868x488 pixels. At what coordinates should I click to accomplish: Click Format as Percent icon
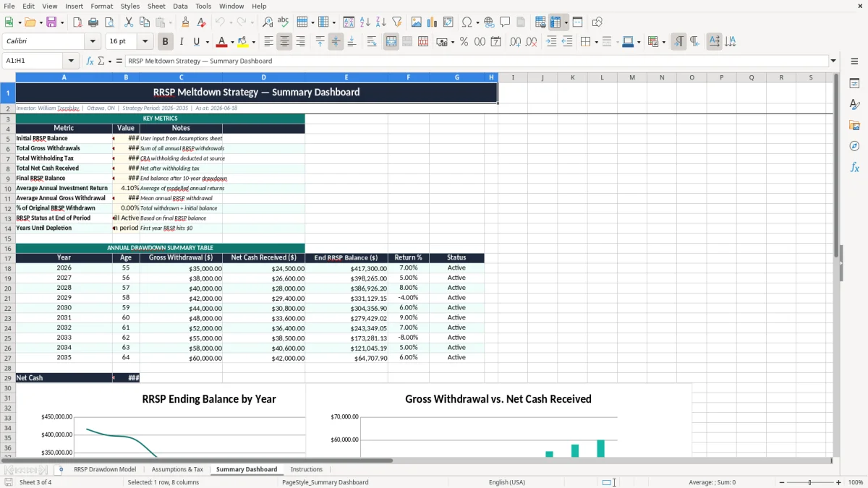coord(464,42)
